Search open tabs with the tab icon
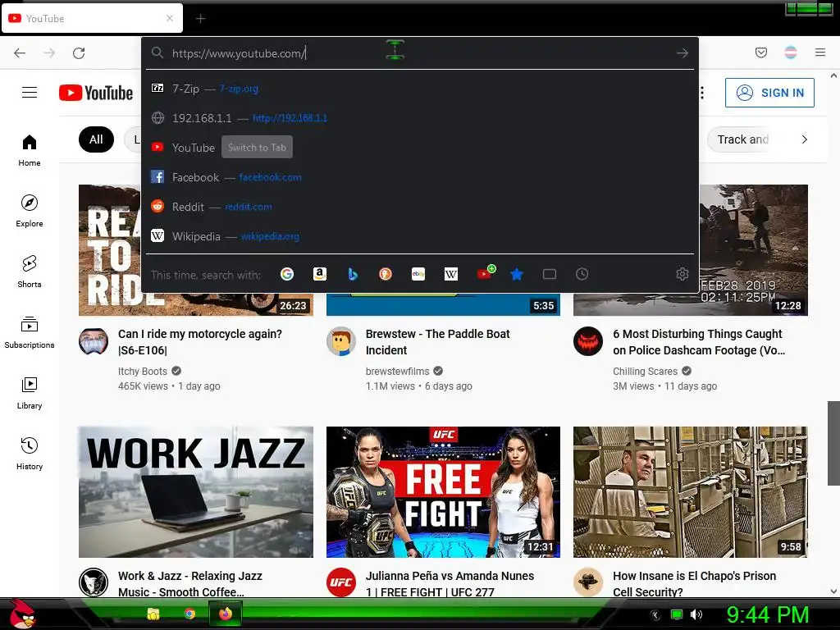 [550, 274]
